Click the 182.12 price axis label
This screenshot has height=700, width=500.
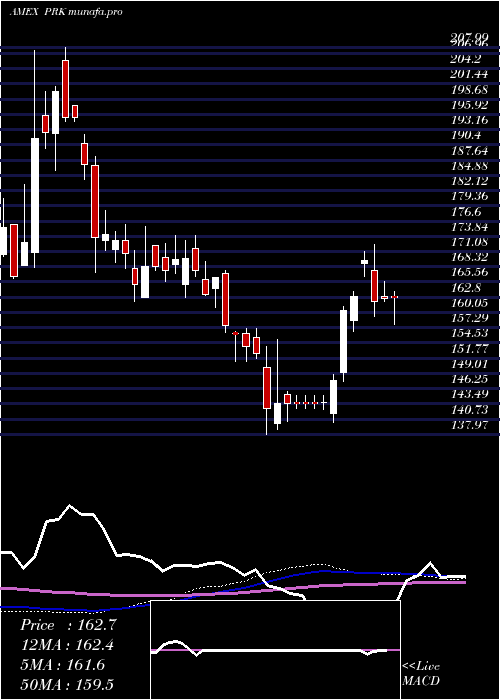[x=468, y=181]
